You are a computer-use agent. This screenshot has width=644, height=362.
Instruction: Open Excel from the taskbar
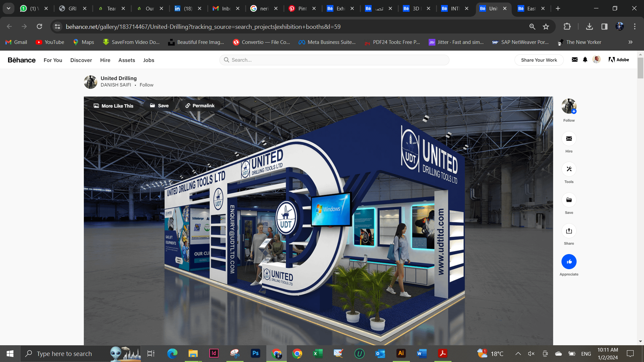tap(318, 353)
